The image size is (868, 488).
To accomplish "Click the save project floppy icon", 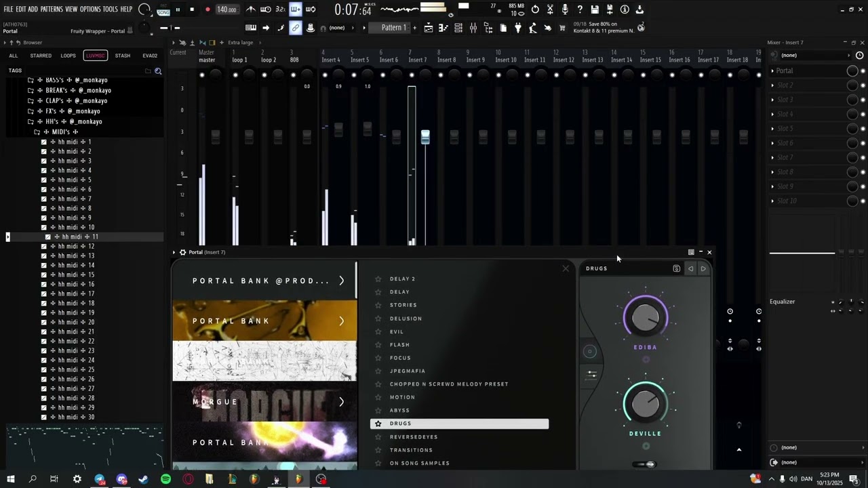I will 595,9.
